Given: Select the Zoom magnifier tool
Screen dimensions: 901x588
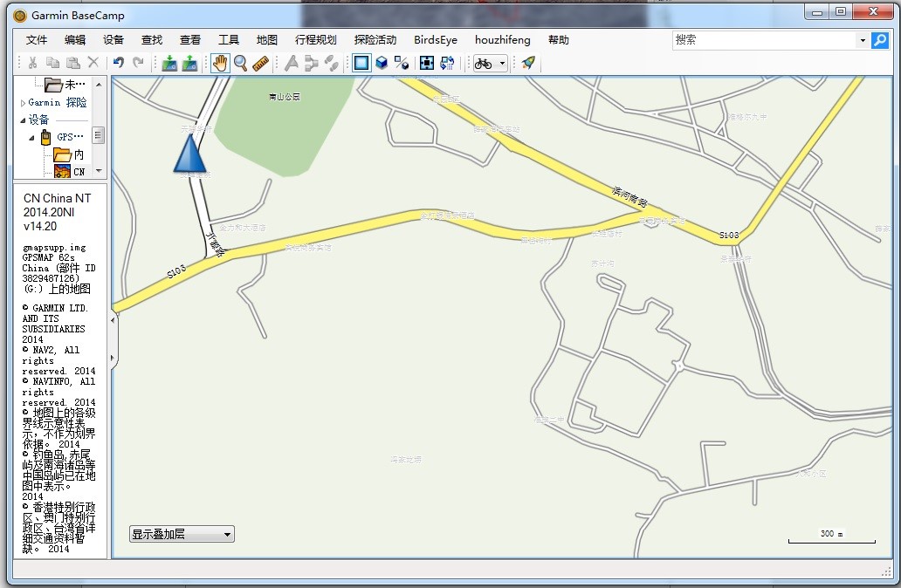Looking at the screenshot, I should click(x=240, y=63).
